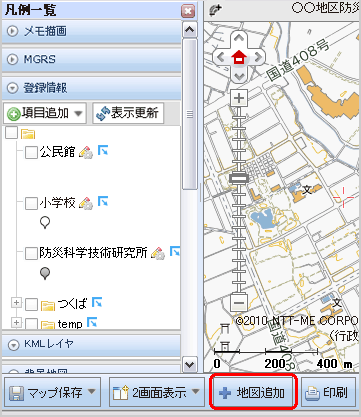Click edit pencil icon next to 公民館

(x=86, y=152)
